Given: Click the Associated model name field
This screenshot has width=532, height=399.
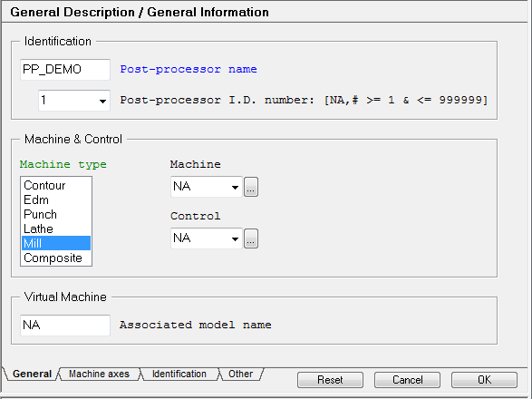Looking at the screenshot, I should [65, 325].
